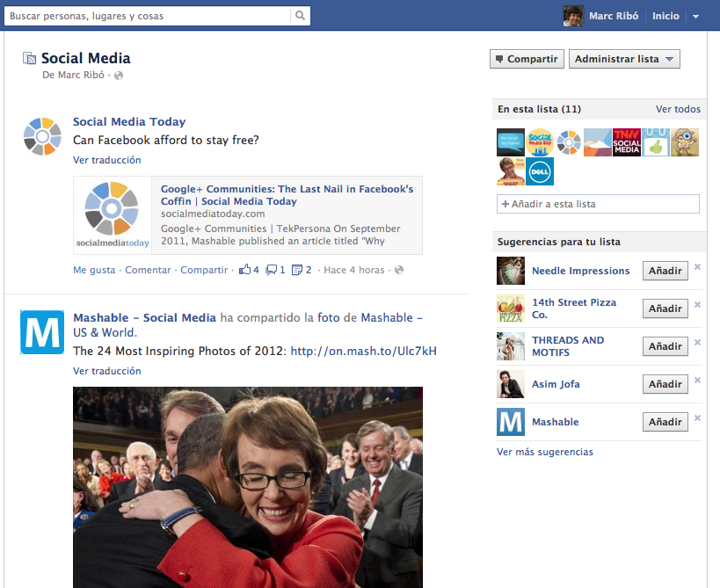The image size is (720, 588).
Task: Add 14th Street Pizza Co. to list
Action: click(665, 309)
